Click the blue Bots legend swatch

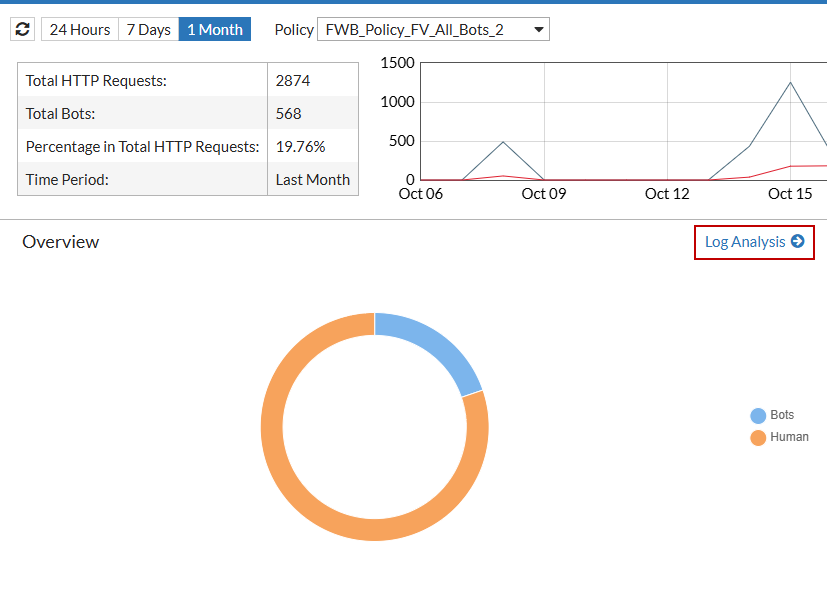click(758, 414)
